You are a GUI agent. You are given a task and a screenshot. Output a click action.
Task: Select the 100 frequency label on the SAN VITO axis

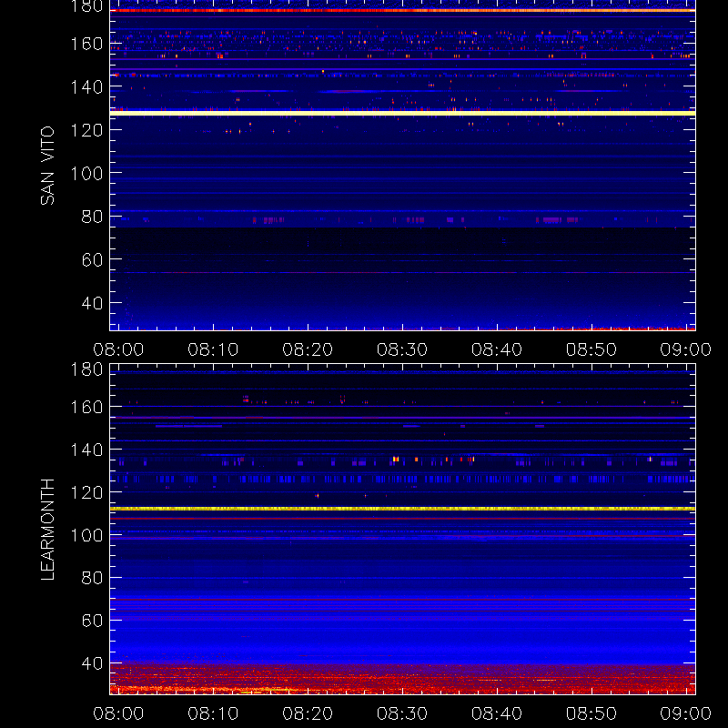86,173
